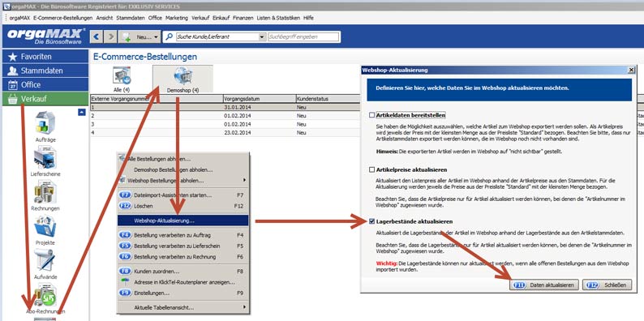The height and width of the screenshot is (321, 644).
Task: Open the Ansicht menu
Action: 105,18
